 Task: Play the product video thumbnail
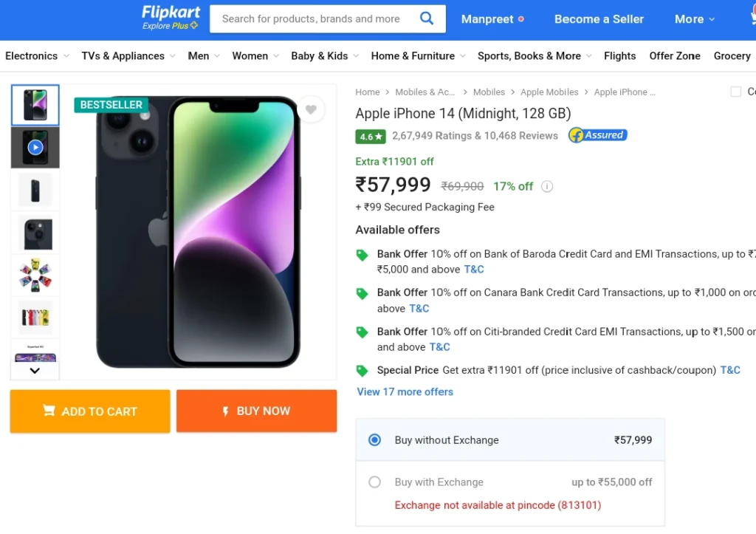pos(35,147)
